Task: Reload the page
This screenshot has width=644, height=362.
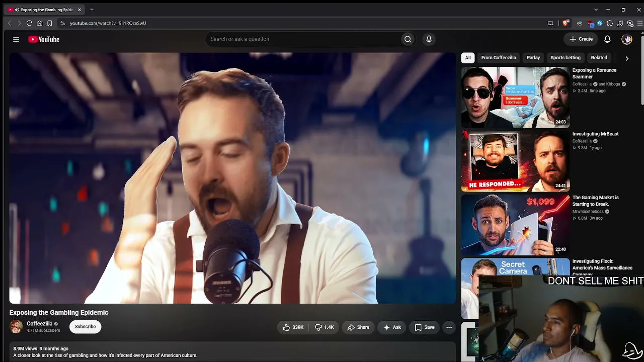Action: [x=29, y=23]
